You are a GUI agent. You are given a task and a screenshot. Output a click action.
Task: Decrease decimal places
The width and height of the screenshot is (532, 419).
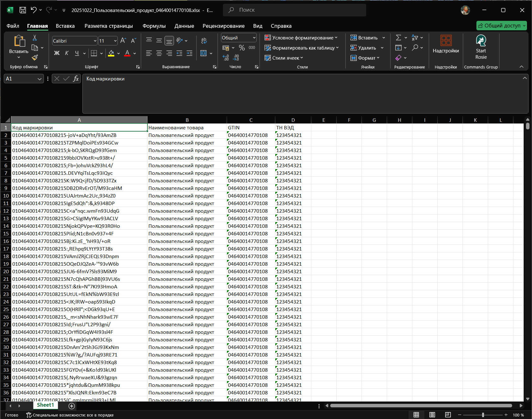tap(236, 58)
